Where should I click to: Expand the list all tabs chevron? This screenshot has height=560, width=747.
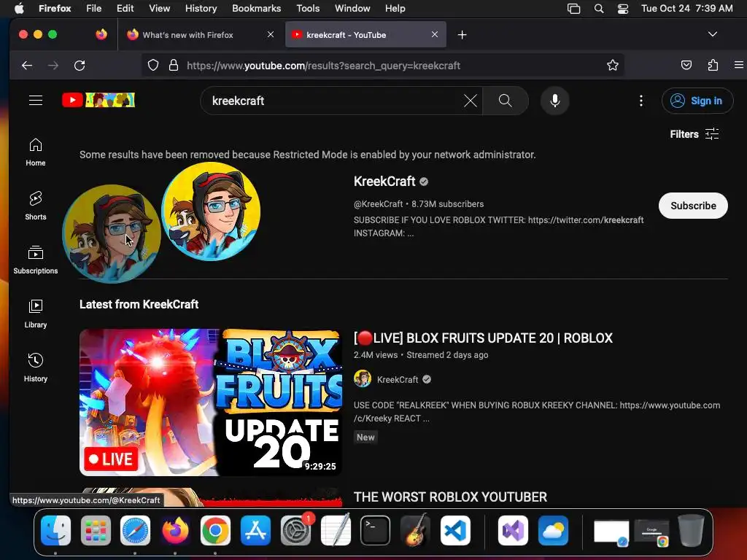coord(712,34)
